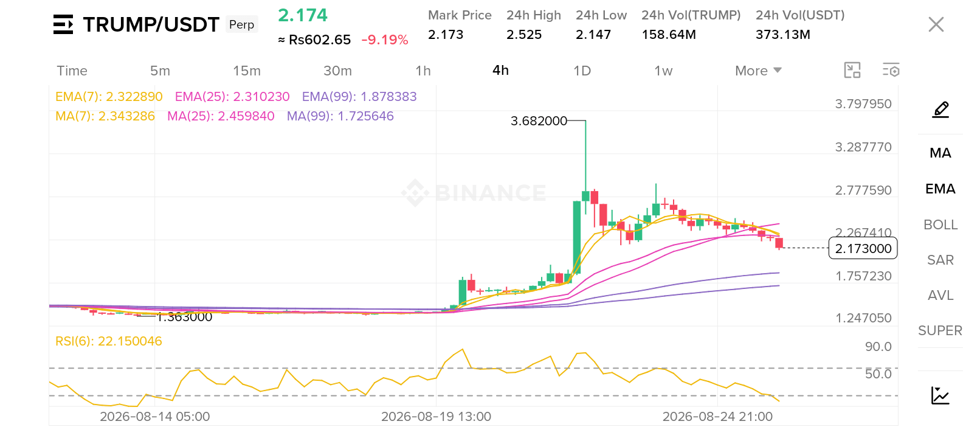Screen dimensions: 980x438
Task: Select the 30m timeframe
Action: [337, 71]
